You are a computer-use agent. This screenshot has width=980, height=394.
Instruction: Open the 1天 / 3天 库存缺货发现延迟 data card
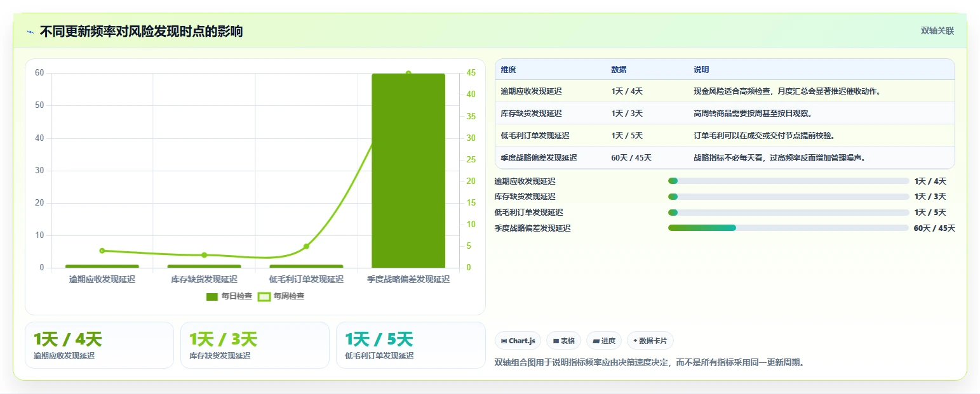[255, 345]
